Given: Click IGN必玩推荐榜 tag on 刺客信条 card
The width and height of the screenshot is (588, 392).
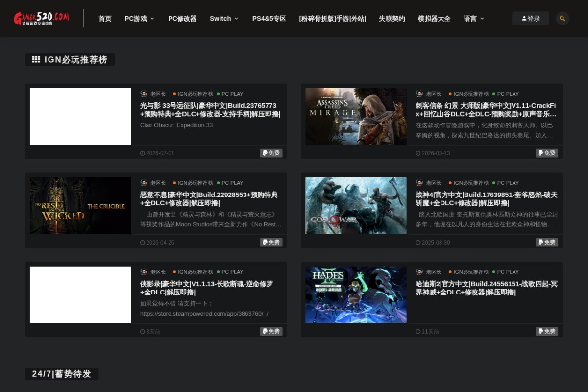Looking at the screenshot, I should click(469, 94).
